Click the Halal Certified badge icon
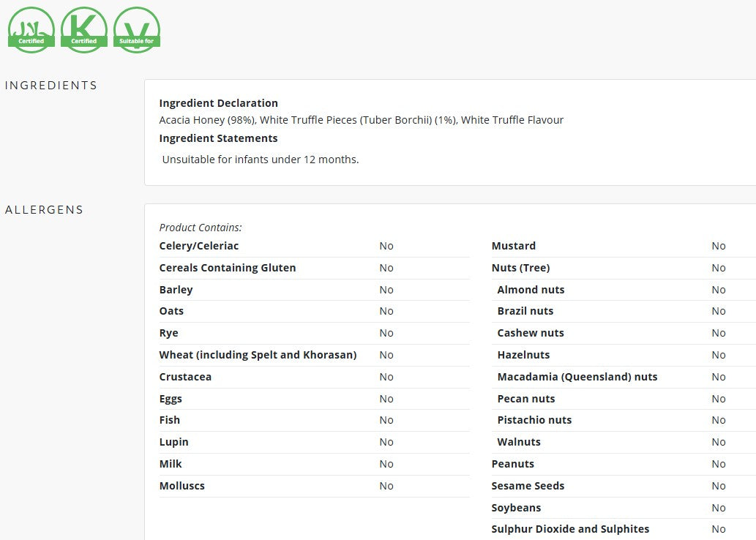Screen dimensions: 756x540 click(x=31, y=30)
